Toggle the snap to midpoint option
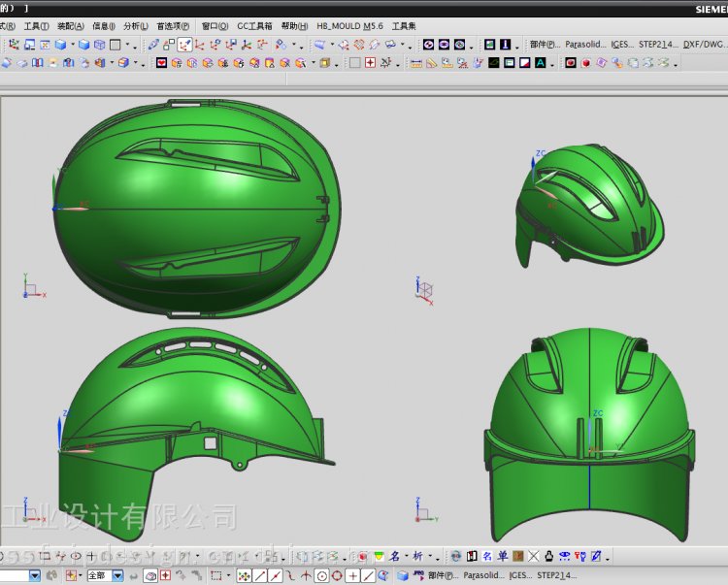The height and width of the screenshot is (585, 728). (276, 575)
